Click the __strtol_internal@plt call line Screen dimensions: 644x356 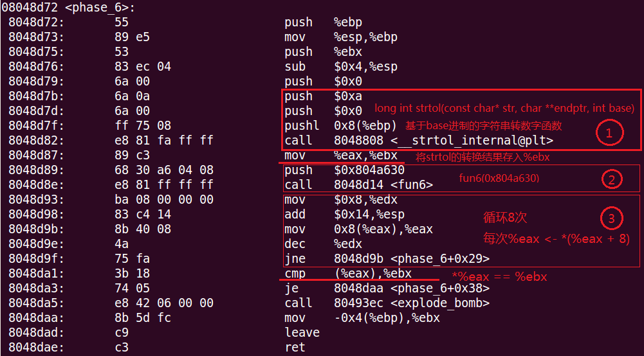[x=418, y=140]
